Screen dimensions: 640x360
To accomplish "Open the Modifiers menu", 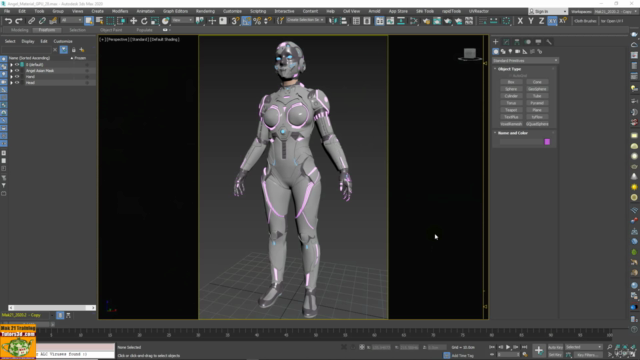I will click(x=120, y=11).
